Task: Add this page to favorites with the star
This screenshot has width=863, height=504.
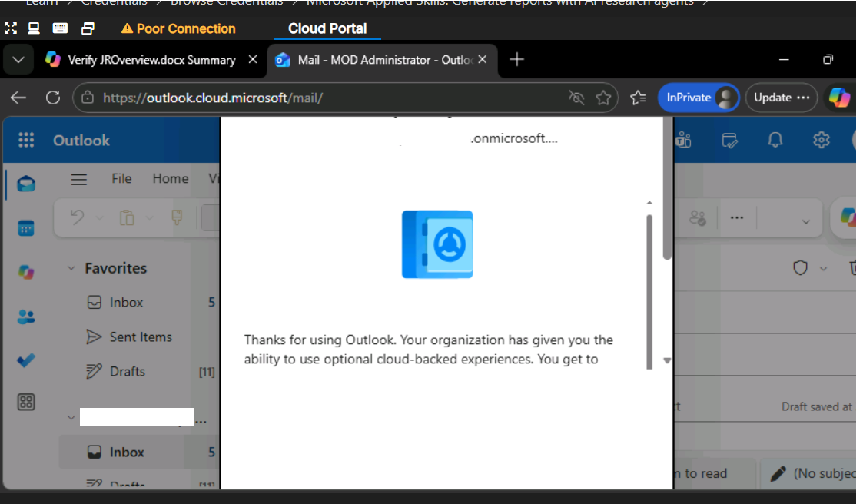Action: [603, 98]
